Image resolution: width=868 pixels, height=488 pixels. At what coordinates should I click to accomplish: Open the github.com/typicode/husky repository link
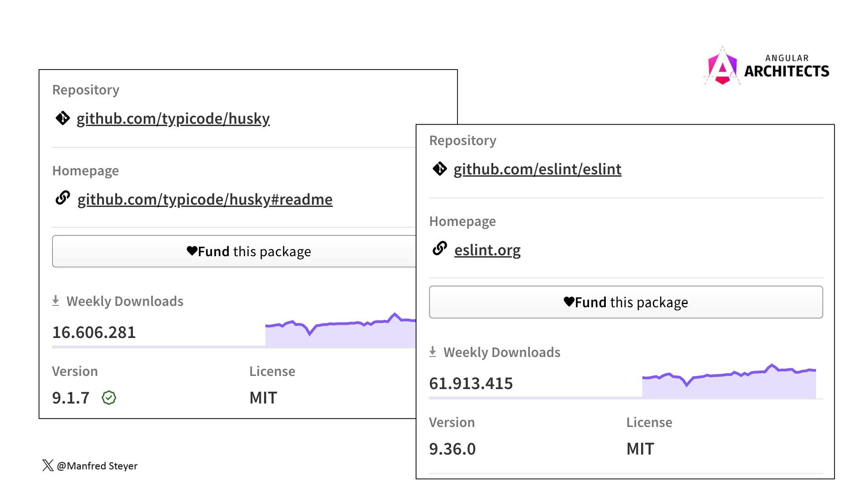(x=173, y=118)
